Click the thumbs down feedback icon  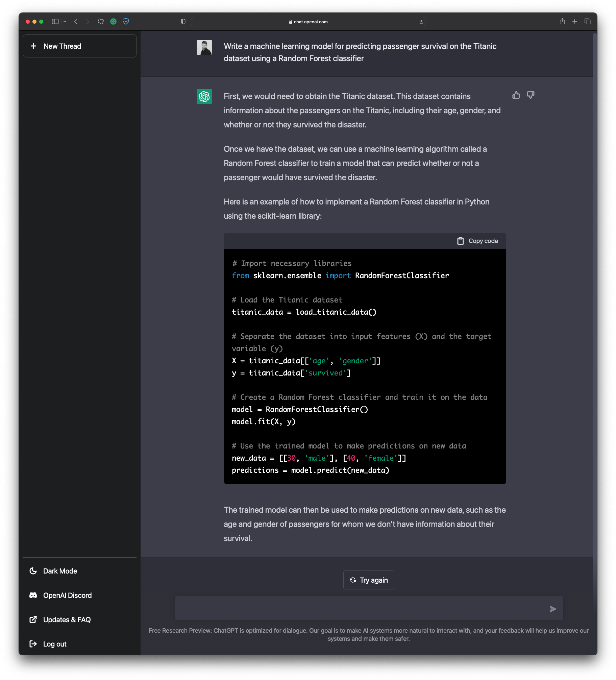coord(531,95)
